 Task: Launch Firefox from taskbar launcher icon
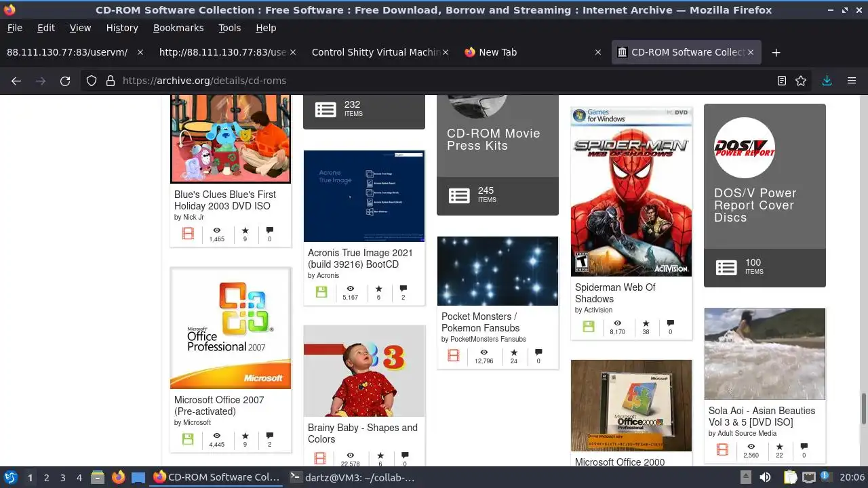click(x=119, y=477)
